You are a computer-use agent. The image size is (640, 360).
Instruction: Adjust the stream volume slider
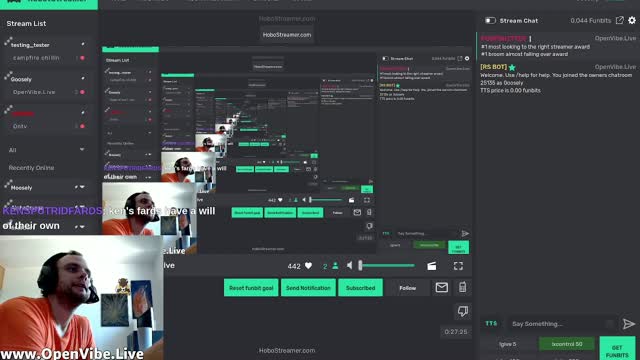tap(387, 266)
